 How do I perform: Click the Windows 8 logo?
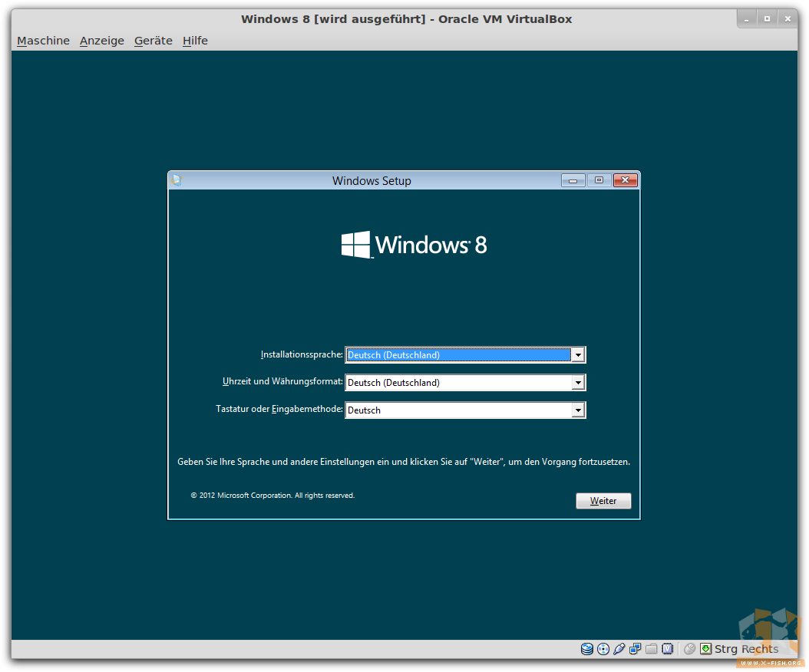(x=414, y=245)
